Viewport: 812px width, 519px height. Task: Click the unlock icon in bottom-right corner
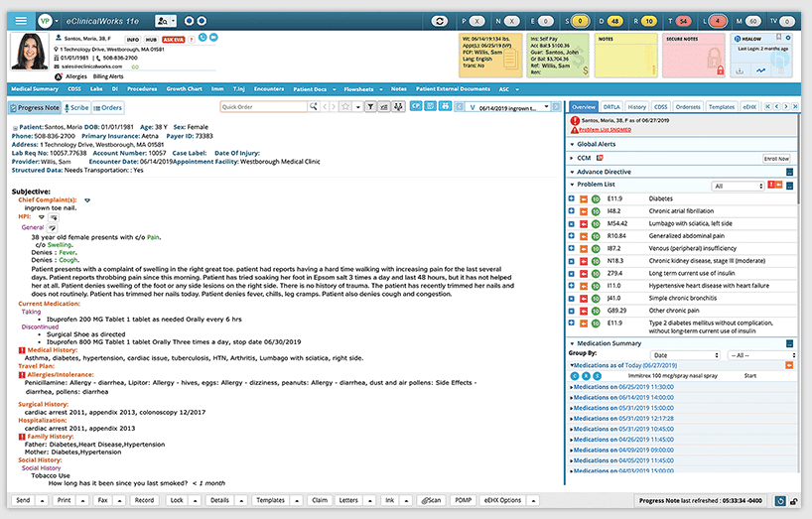point(794,501)
